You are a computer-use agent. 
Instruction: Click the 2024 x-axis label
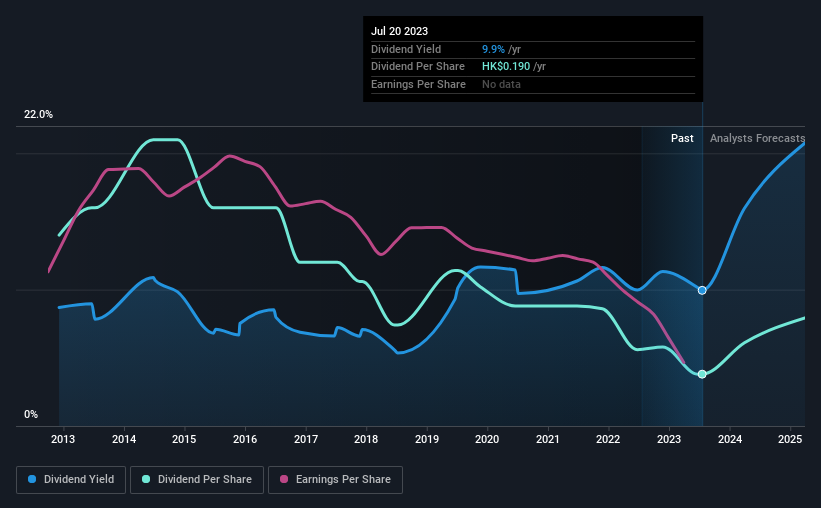tap(730, 439)
